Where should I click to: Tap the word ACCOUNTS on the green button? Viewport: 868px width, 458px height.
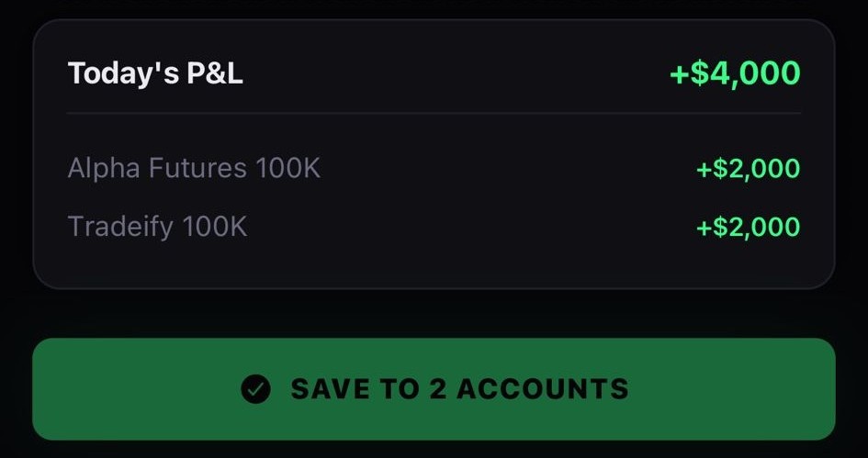(542, 389)
